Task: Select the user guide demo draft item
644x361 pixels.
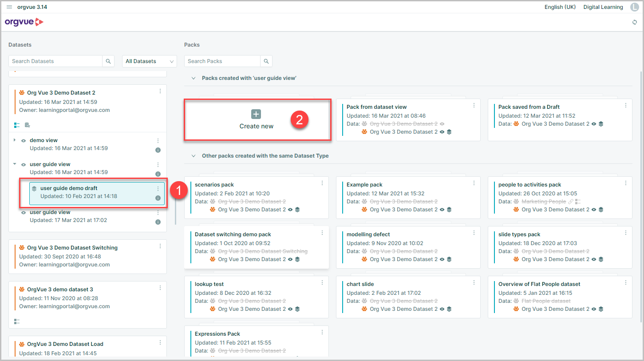Action: [97, 194]
